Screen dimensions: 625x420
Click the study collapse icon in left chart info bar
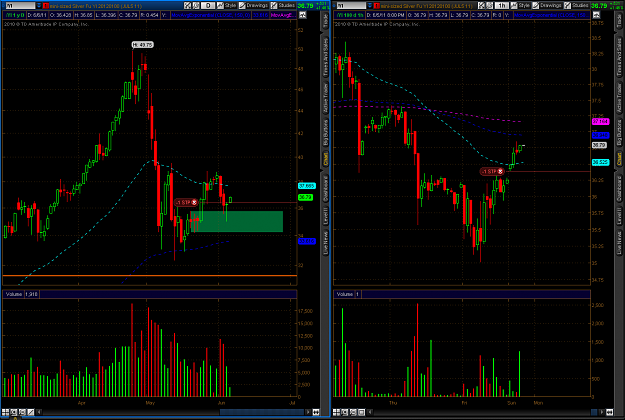pyautogui.click(x=303, y=15)
